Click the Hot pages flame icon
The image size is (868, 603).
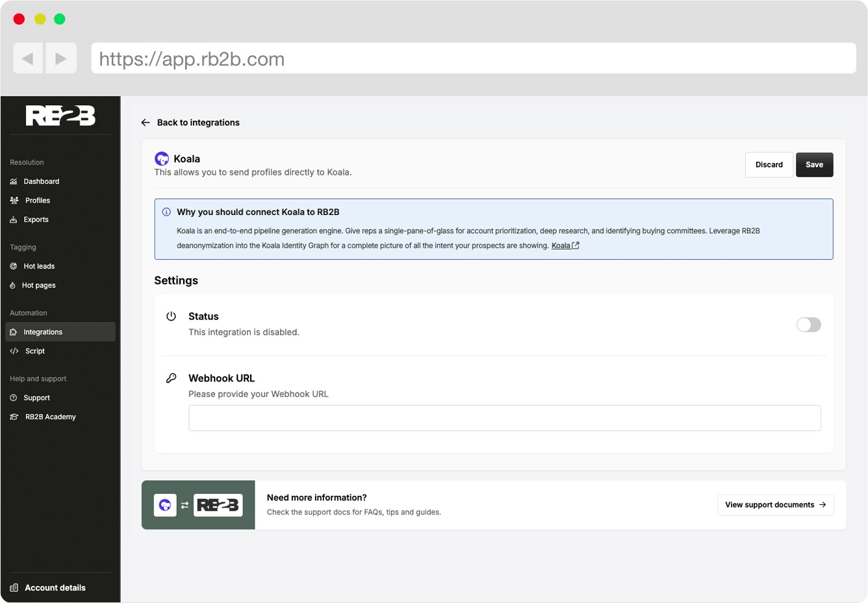(13, 285)
